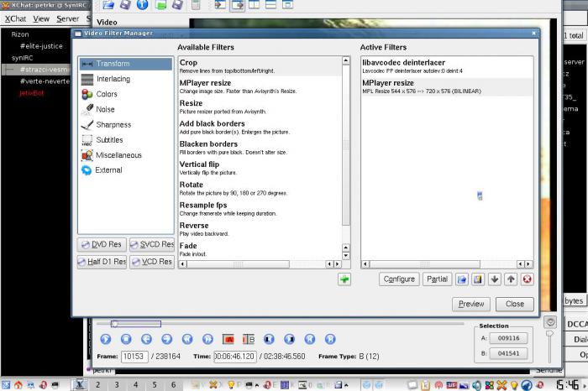588x391 pixels.
Task: Click the Partial button
Action: tap(438, 279)
